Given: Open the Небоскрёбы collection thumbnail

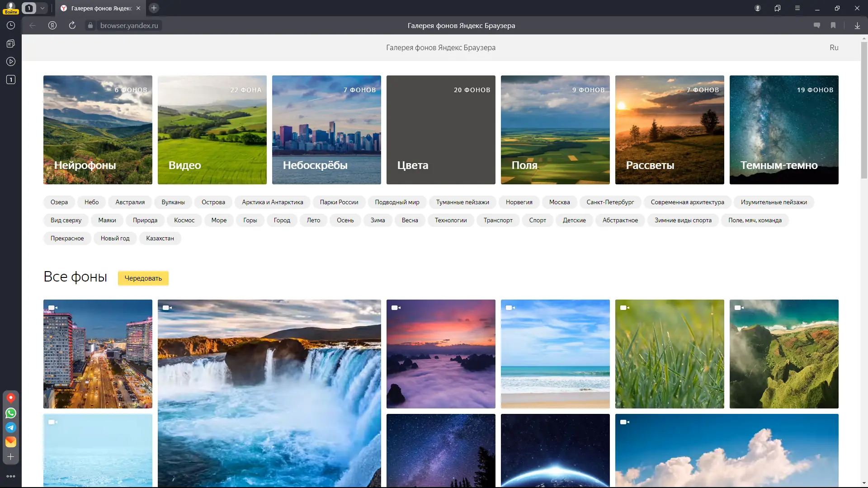Looking at the screenshot, I should pyautogui.click(x=326, y=130).
